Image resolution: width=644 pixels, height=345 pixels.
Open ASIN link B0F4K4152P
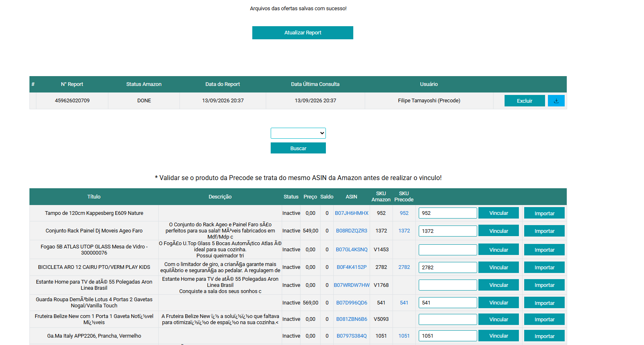(x=352, y=267)
